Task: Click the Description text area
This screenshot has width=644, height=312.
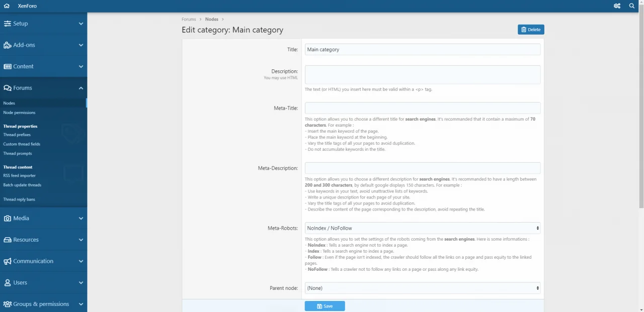Action: click(x=422, y=74)
